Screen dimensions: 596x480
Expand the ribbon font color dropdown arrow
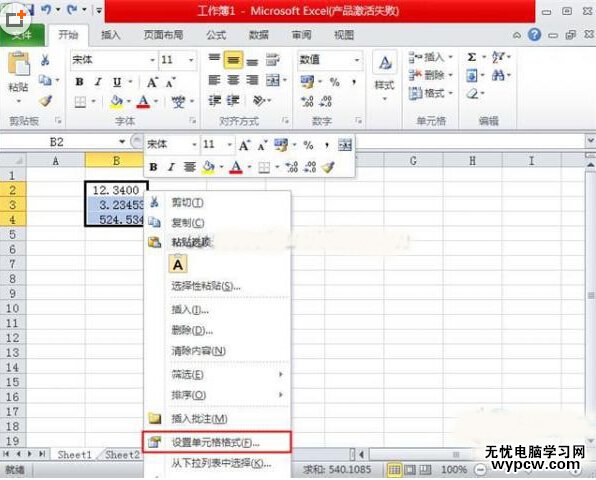(x=156, y=101)
